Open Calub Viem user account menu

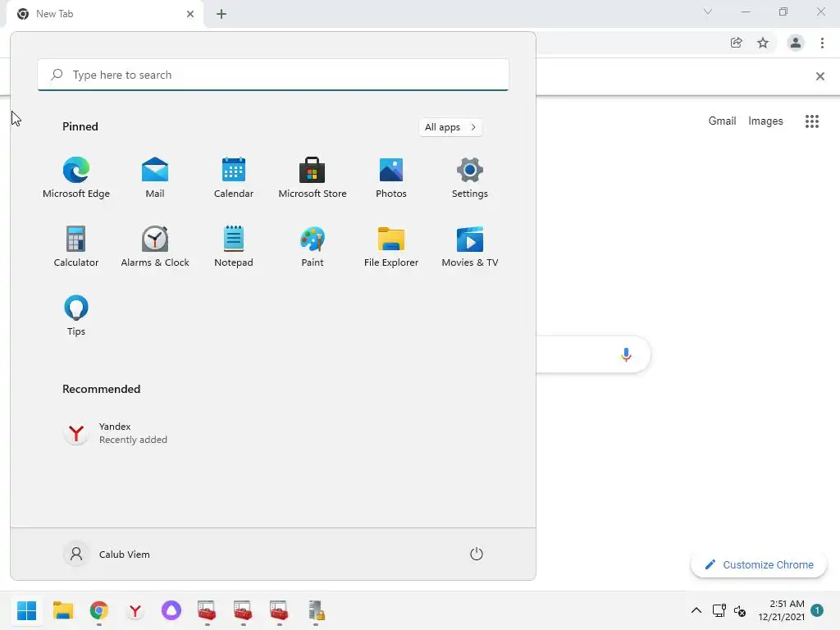107,554
